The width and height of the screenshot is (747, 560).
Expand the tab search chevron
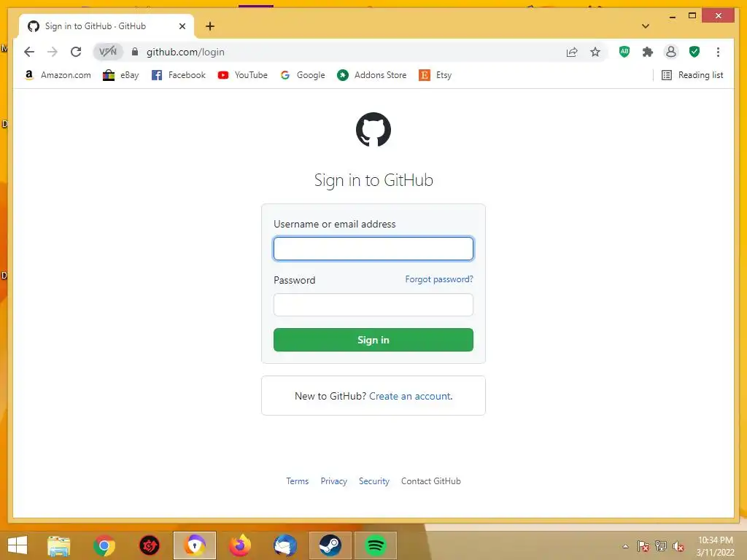click(x=646, y=26)
